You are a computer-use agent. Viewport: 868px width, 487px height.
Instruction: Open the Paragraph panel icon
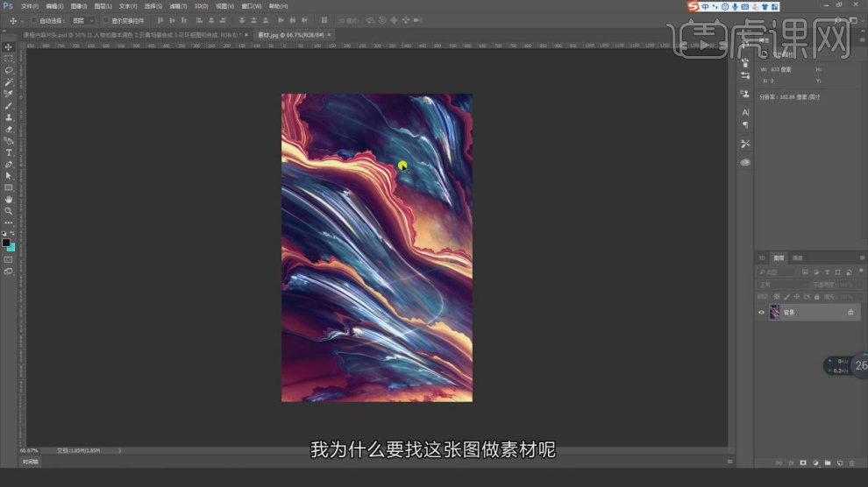(745, 125)
